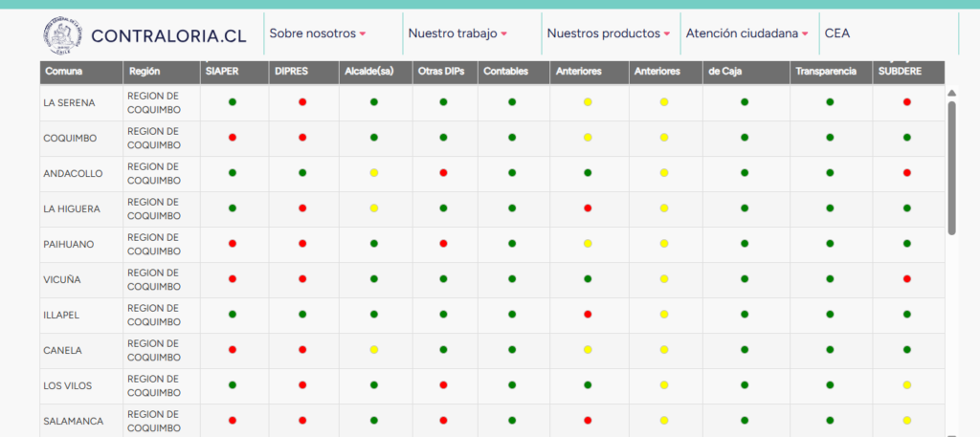This screenshot has width=980, height=437.
Task: Click Salamanca's yellow SUBDERE status dot
Action: pyautogui.click(x=906, y=420)
